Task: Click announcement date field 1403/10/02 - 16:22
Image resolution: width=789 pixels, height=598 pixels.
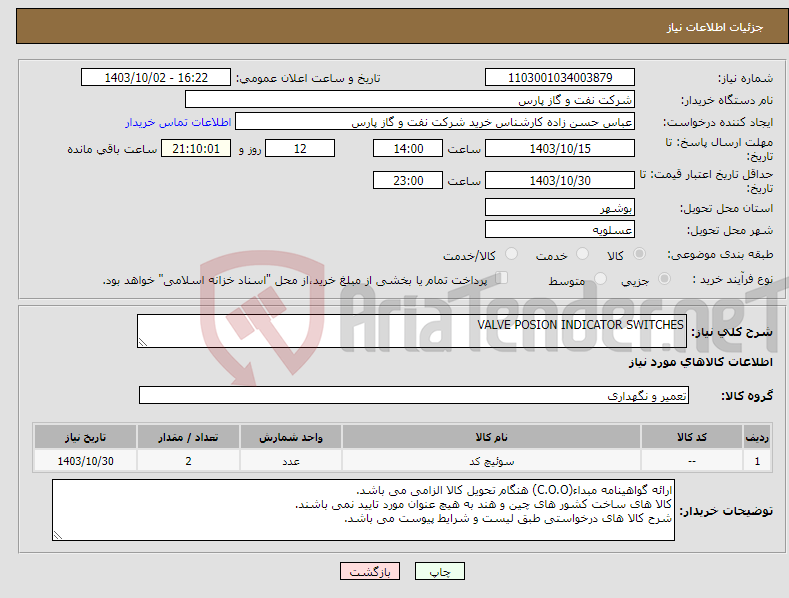Action: [x=155, y=78]
